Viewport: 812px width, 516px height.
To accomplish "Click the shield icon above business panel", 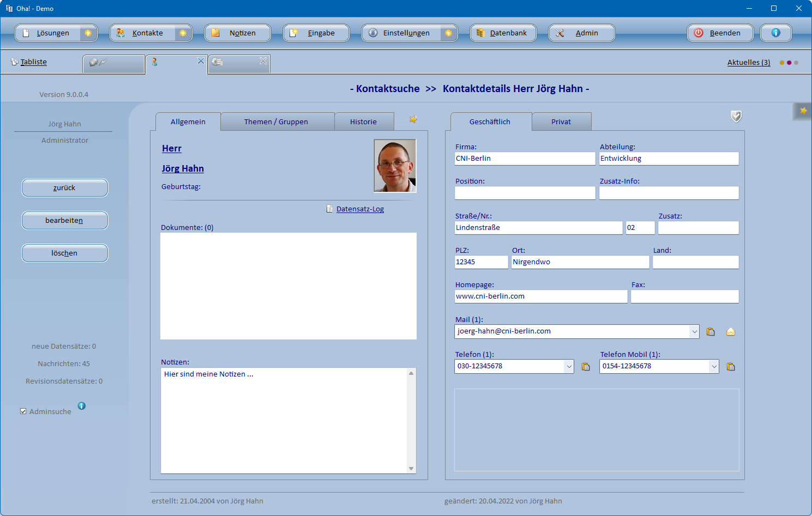I will click(736, 117).
